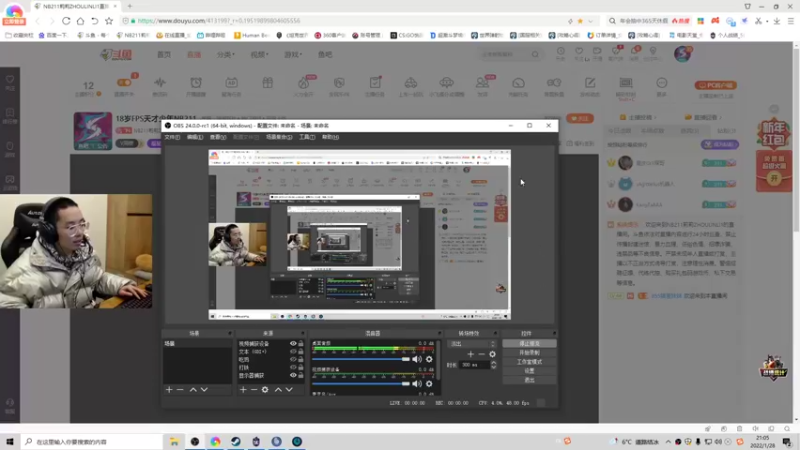The image size is (800, 450).
Task: Hide the 显示器捕获 source
Action: click(293, 376)
